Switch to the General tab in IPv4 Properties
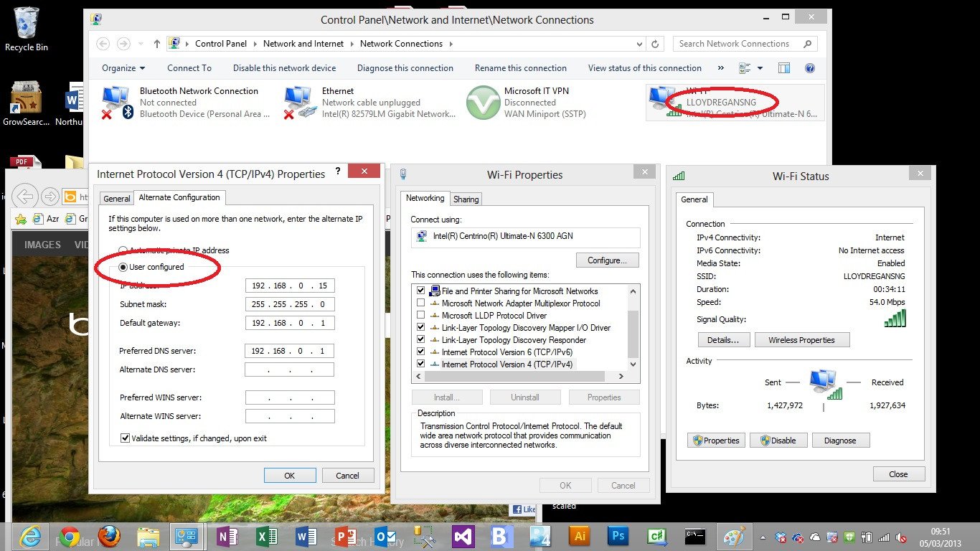 coord(117,199)
